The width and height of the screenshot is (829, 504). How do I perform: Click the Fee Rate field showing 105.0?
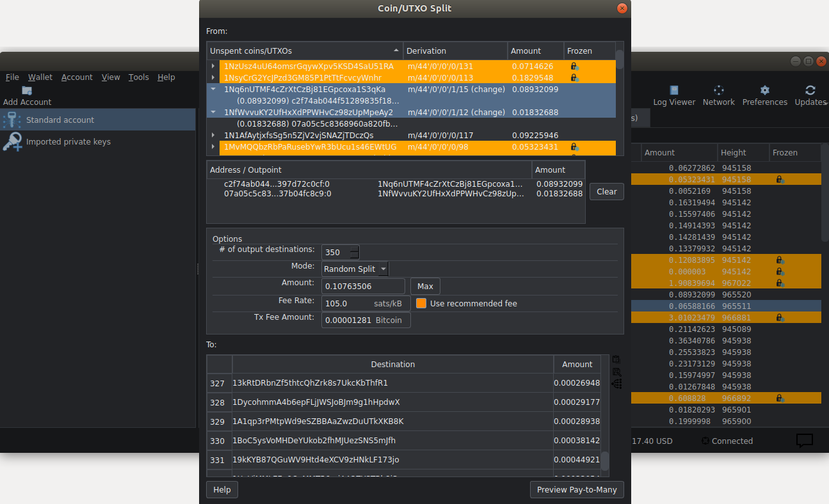point(366,303)
